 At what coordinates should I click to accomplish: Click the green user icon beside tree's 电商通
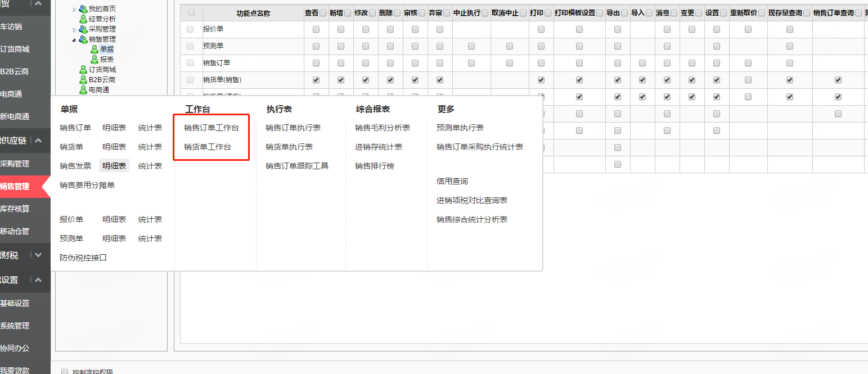tap(83, 89)
